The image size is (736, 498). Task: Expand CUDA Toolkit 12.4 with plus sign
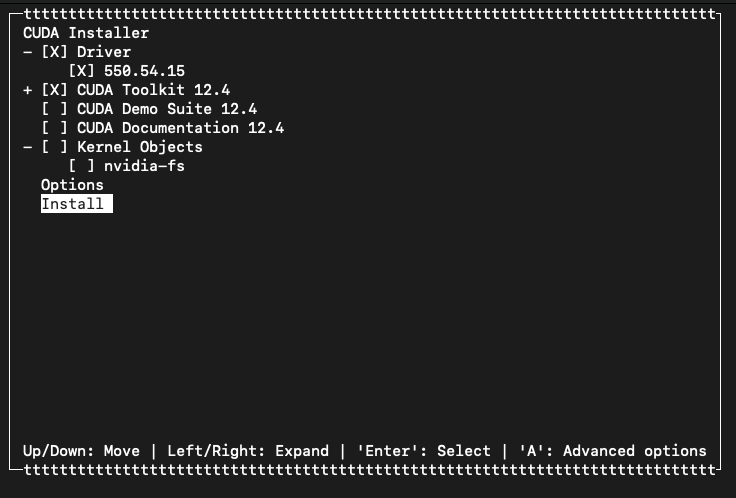coord(28,90)
